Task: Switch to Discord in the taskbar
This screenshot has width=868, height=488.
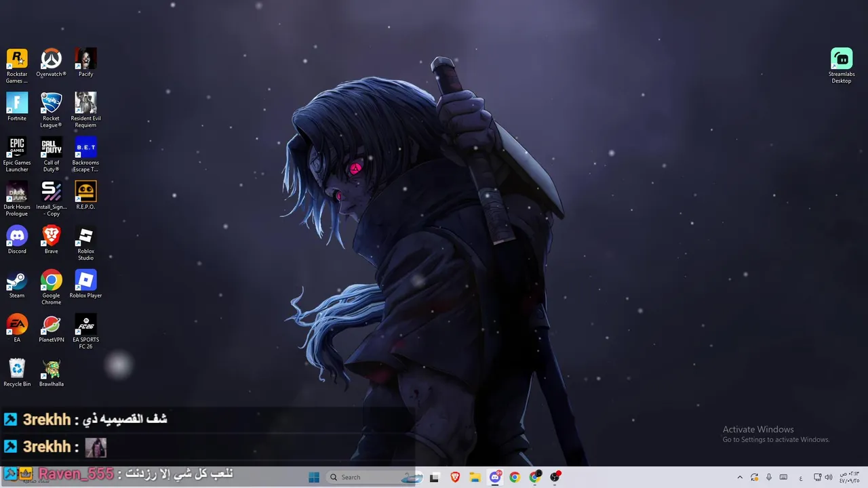Action: coord(495,477)
